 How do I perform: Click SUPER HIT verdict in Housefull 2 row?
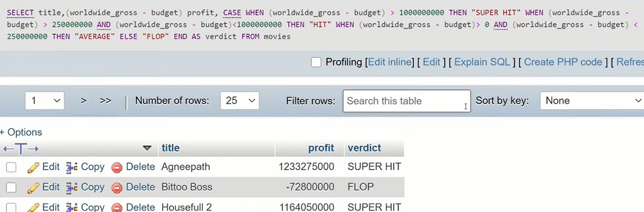tap(374, 207)
